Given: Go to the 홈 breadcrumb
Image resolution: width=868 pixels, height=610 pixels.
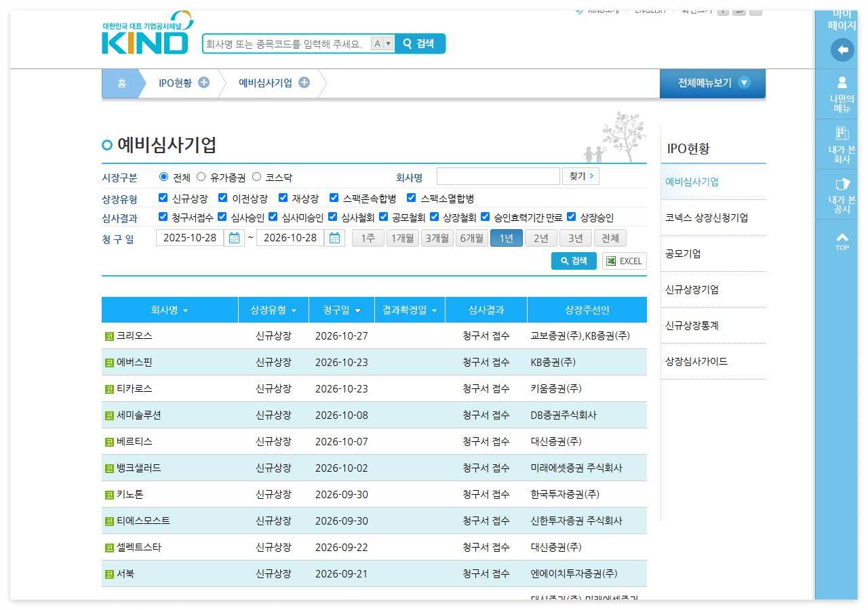Looking at the screenshot, I should coord(121,83).
